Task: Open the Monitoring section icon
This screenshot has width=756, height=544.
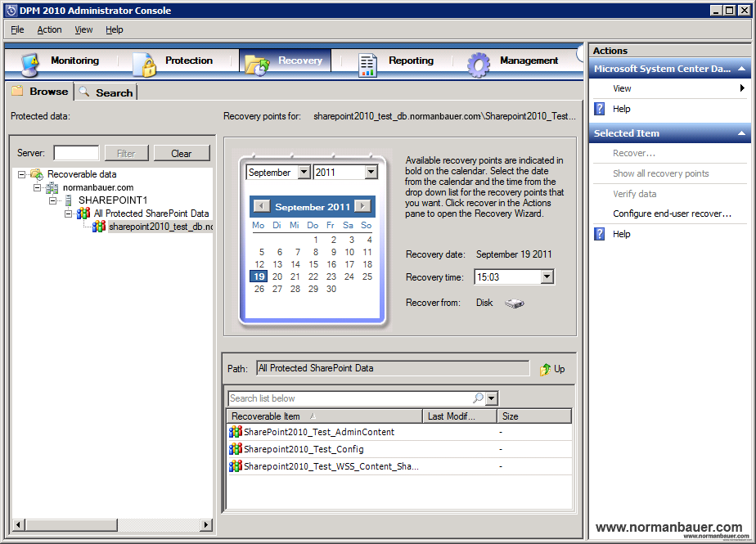Action: [31, 64]
